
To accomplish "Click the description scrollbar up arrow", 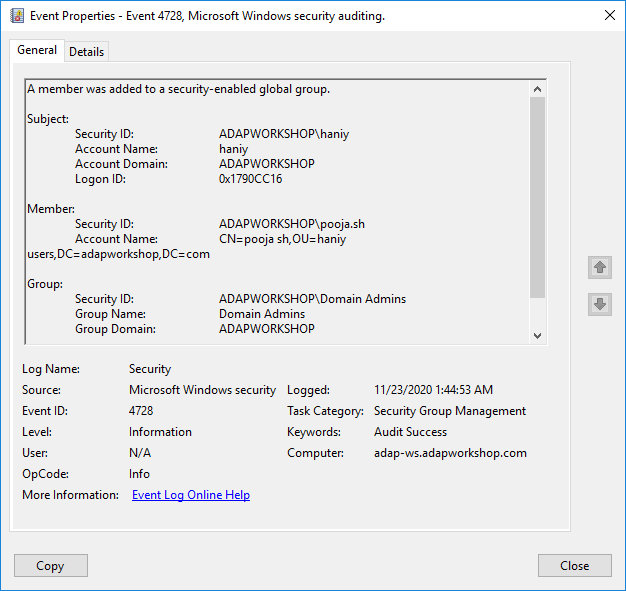I will point(537,89).
